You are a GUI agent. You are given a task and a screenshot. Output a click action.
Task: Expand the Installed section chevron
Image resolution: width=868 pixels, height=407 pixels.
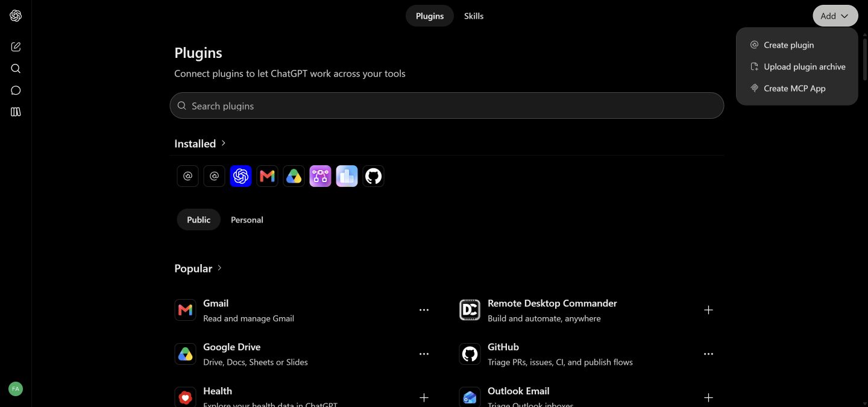click(224, 144)
